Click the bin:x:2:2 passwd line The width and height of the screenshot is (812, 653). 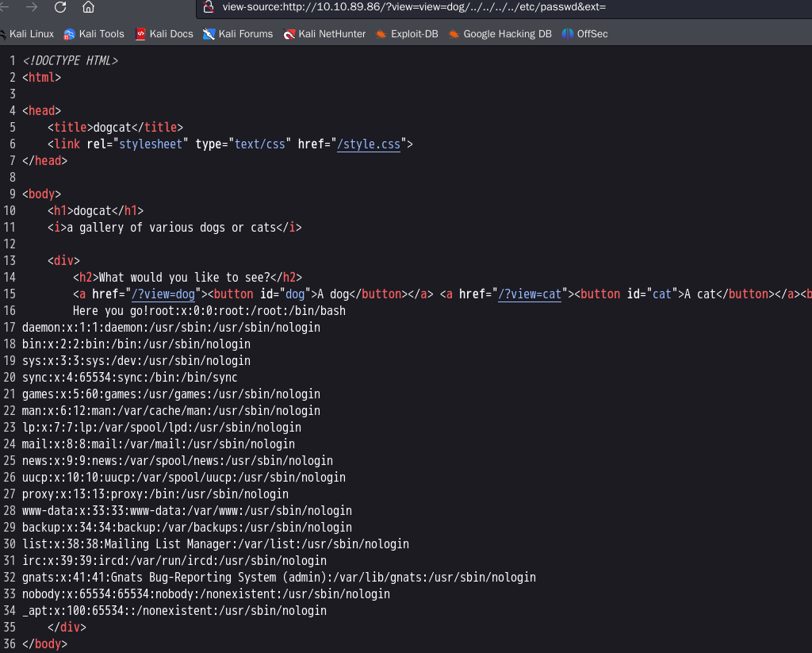pos(136,344)
